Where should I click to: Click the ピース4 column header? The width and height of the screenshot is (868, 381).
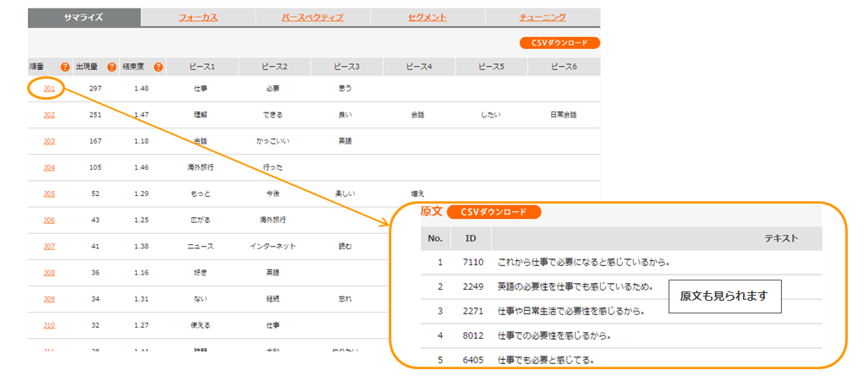(419, 67)
